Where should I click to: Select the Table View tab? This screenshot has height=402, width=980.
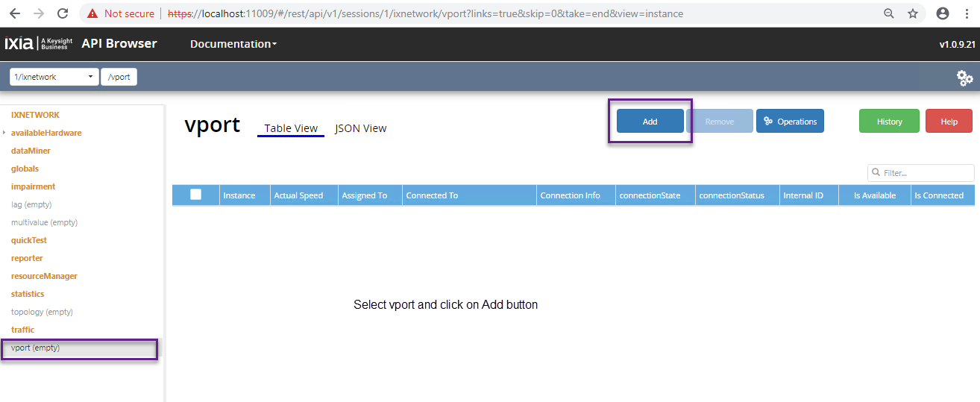pos(291,128)
